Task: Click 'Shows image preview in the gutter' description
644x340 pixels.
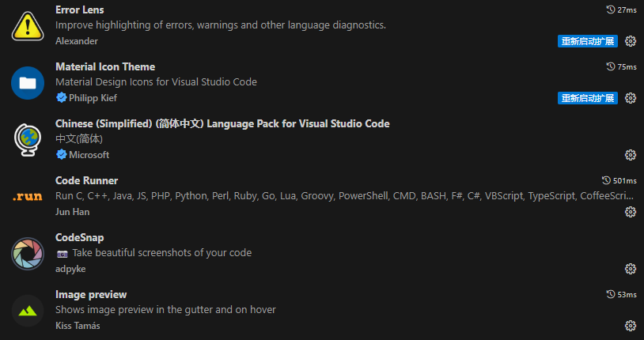Action: point(165,310)
